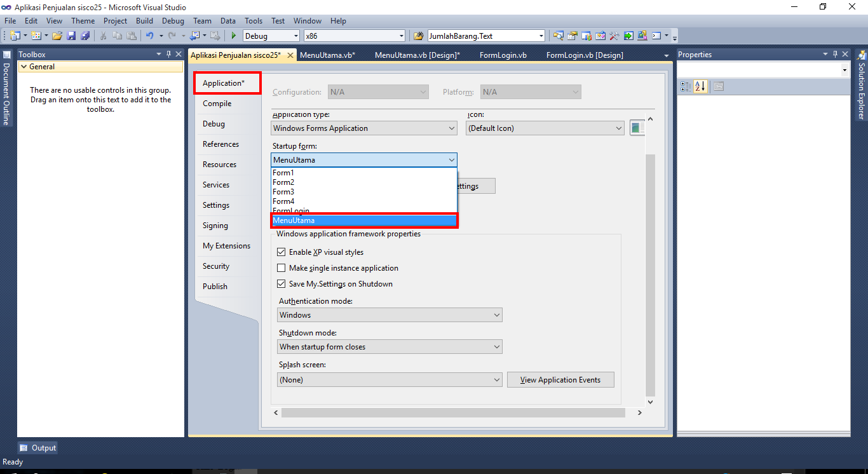Viewport: 868px width, 474px height.
Task: Disable Save My.Settings on Shutdown
Action: (x=281, y=283)
